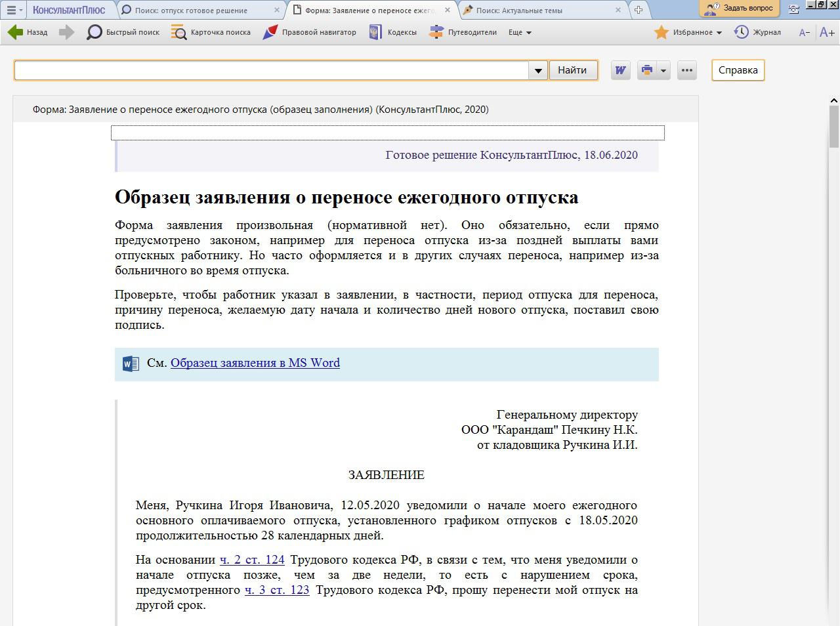Click the green Back arrow icon
The height and width of the screenshot is (626, 840).
pos(15,32)
